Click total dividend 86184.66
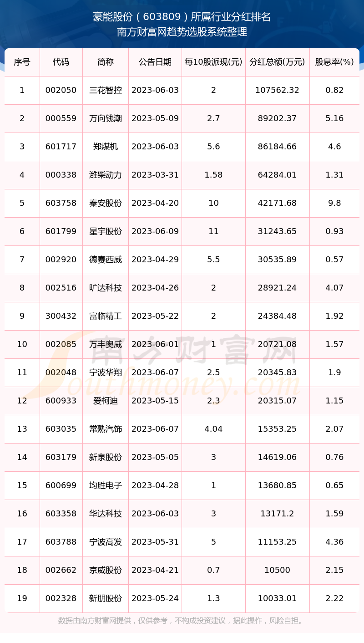 [x=277, y=147]
